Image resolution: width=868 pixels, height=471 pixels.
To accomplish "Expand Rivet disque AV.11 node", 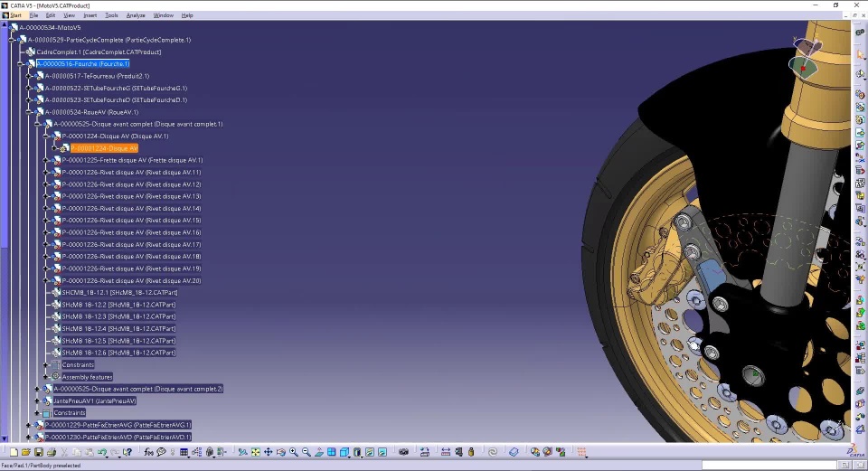I will click(x=46, y=173).
